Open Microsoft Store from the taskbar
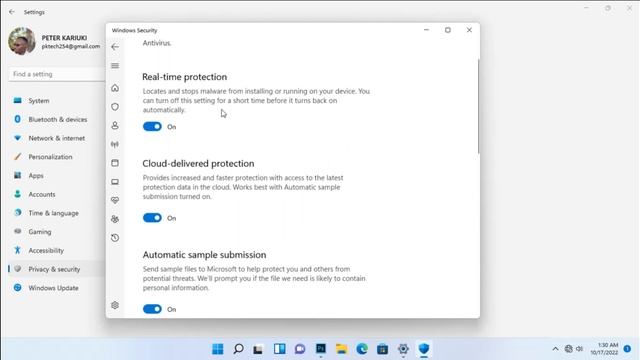The image size is (640, 360). 382,349
